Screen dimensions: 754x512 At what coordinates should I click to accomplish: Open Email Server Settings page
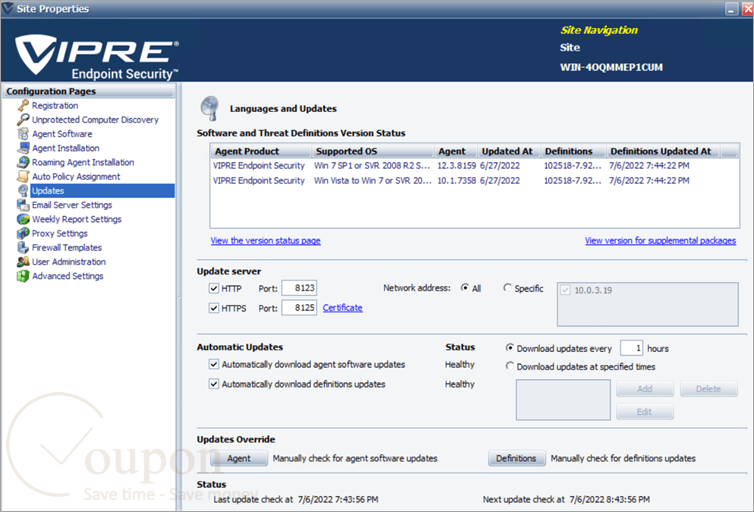point(72,205)
